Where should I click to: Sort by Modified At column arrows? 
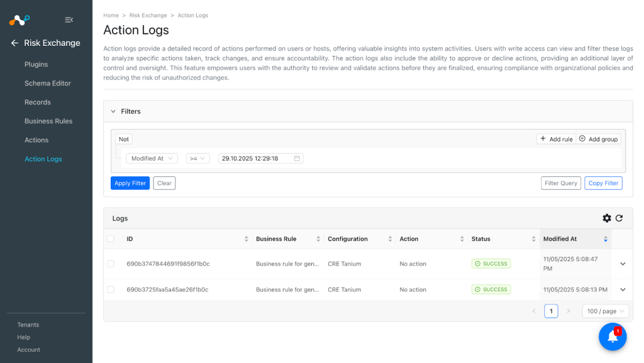tap(606, 239)
